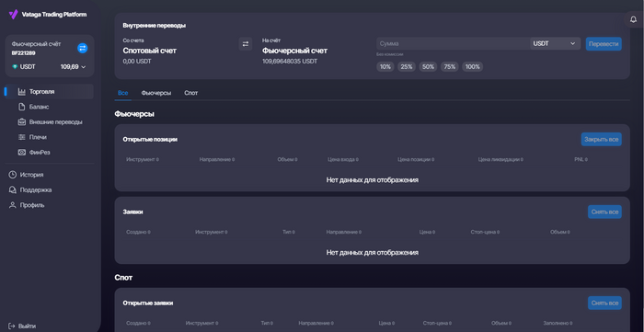This screenshot has height=332, width=644.
Task: Select the 100% amount chip
Action: (x=472, y=67)
